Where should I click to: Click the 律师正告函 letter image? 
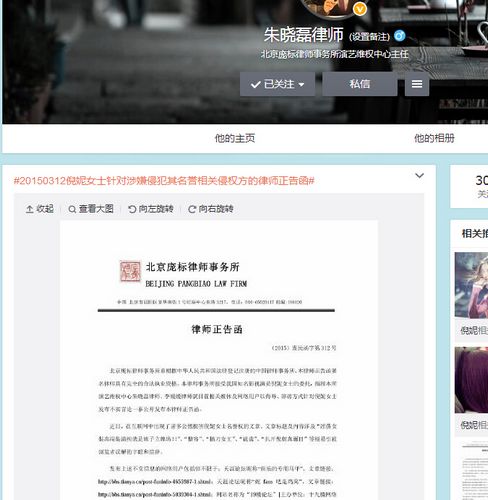[x=219, y=360]
